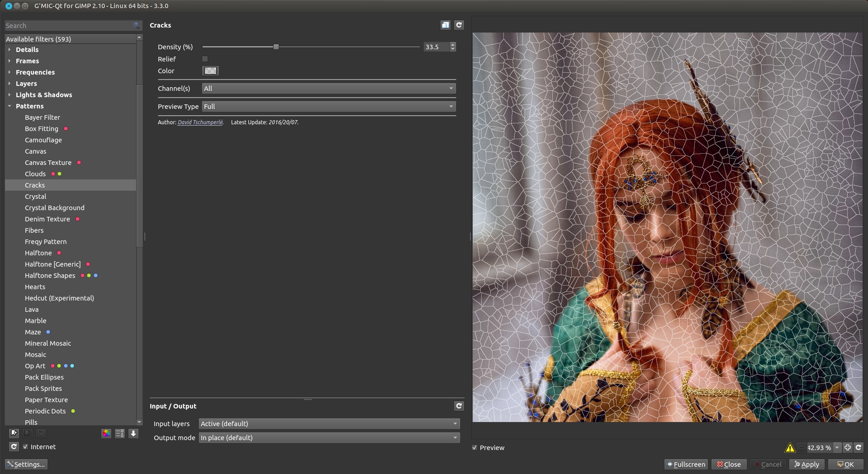This screenshot has width=868, height=474.
Task: Select the Pack Sprites filter
Action: pos(43,389)
